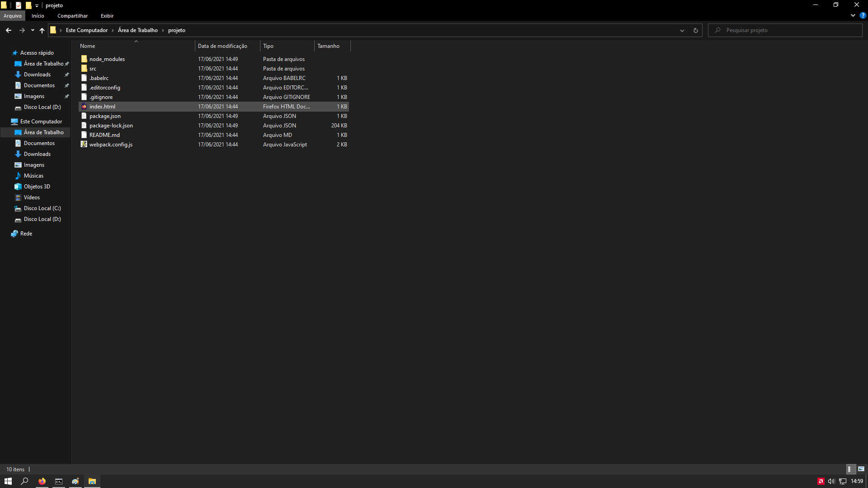Screen dimensions: 868x488
Task: Click the Back navigation arrow
Action: [x=9, y=30]
